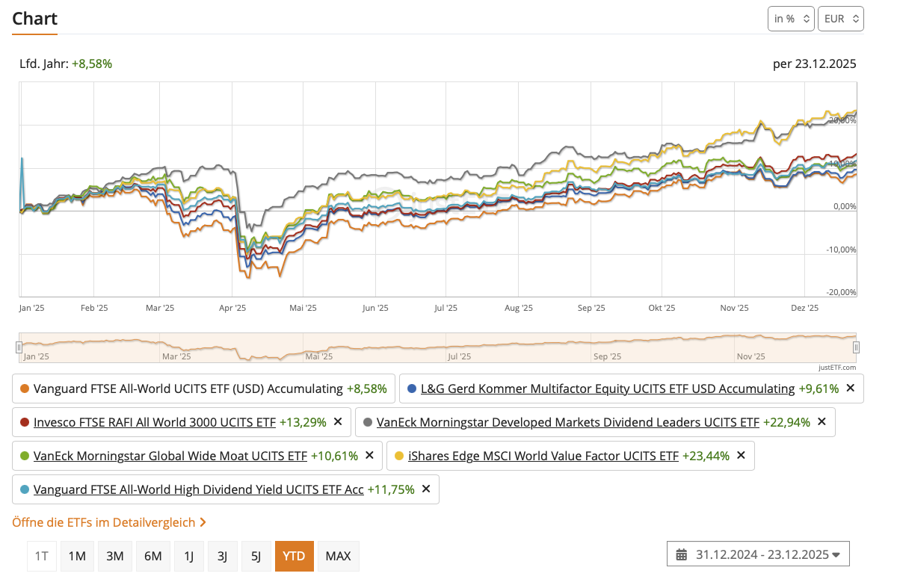The width and height of the screenshot is (897, 588).
Task: Click the -20,00% y-axis label
Action: [x=842, y=292]
